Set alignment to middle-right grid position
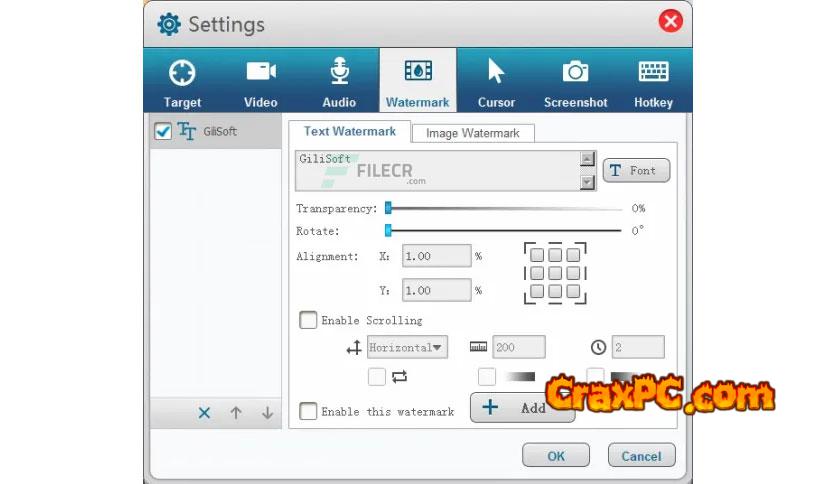Viewport: 836px width, 484px height. point(573,273)
